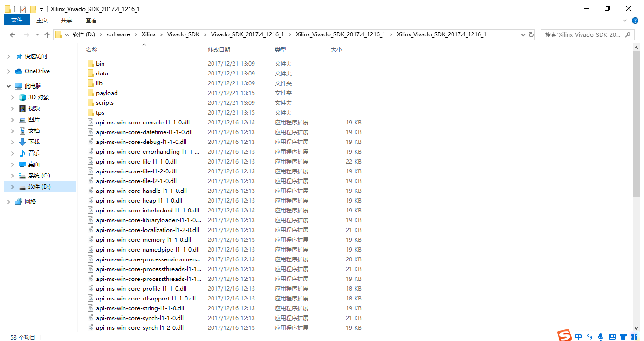
Task: Open the Customize Quick Access Toolbar dropdown
Action: pyautogui.click(x=41, y=9)
